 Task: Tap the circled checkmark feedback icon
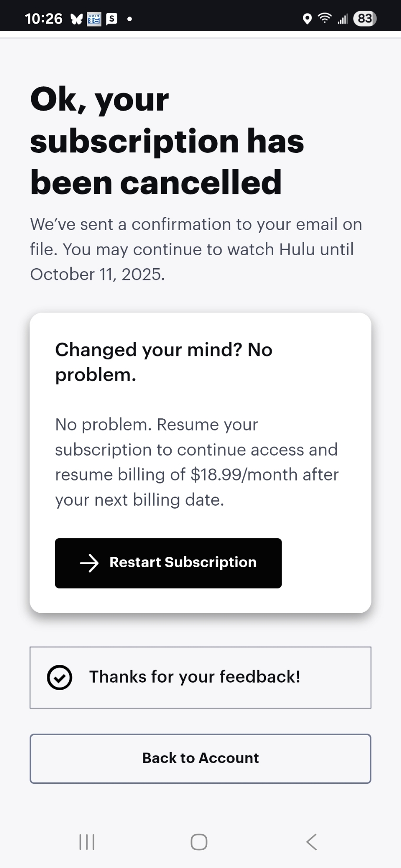60,677
